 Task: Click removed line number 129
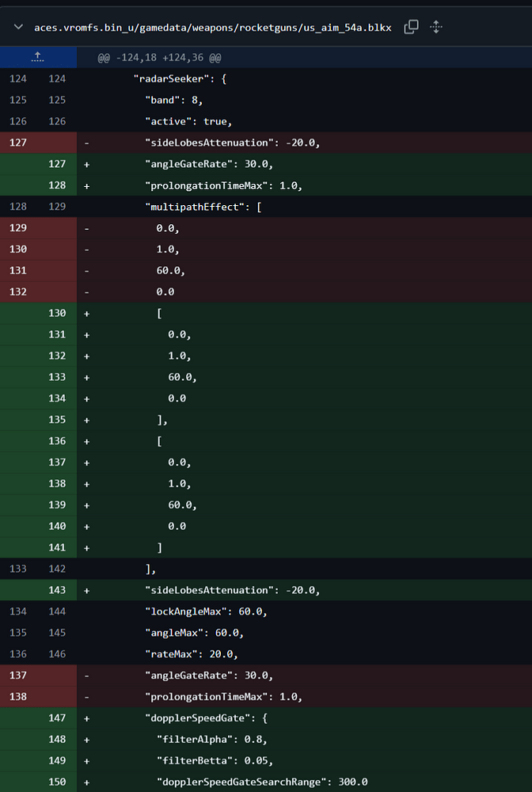(x=18, y=228)
